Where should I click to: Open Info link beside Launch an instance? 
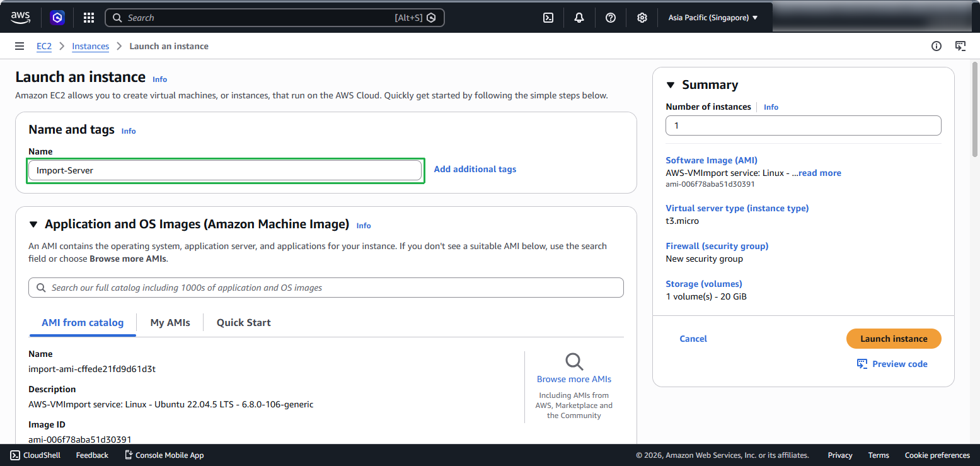pos(160,79)
